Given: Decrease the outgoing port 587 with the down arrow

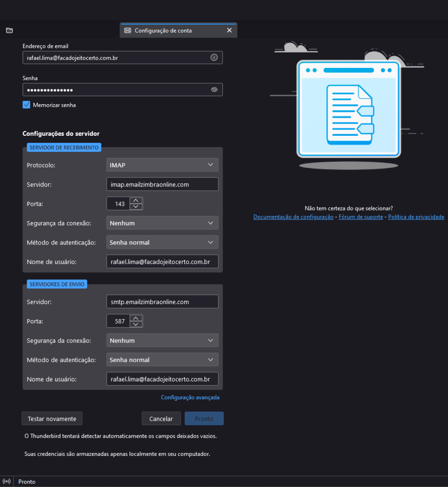Looking at the screenshot, I should click(x=136, y=324).
